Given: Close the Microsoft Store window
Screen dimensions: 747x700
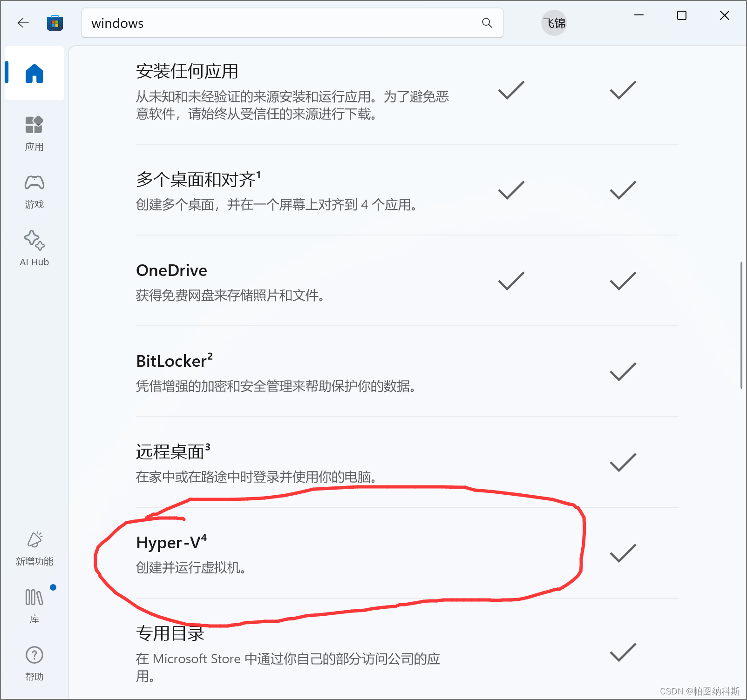Looking at the screenshot, I should click(x=725, y=15).
